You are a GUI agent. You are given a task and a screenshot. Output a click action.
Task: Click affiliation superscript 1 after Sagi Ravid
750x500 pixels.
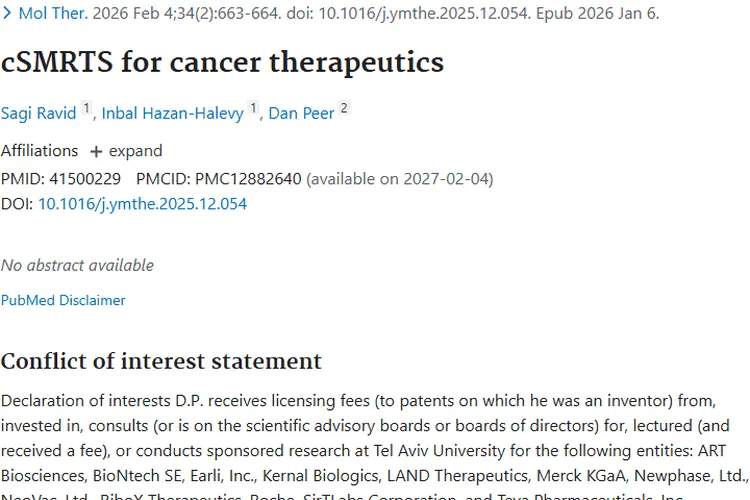click(x=87, y=108)
